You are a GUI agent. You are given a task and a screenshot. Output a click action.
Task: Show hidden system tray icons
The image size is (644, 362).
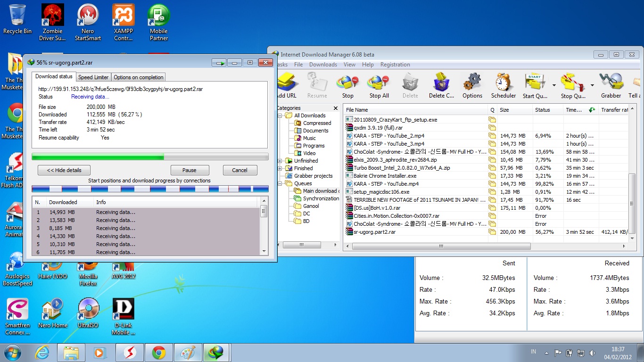tap(546, 353)
